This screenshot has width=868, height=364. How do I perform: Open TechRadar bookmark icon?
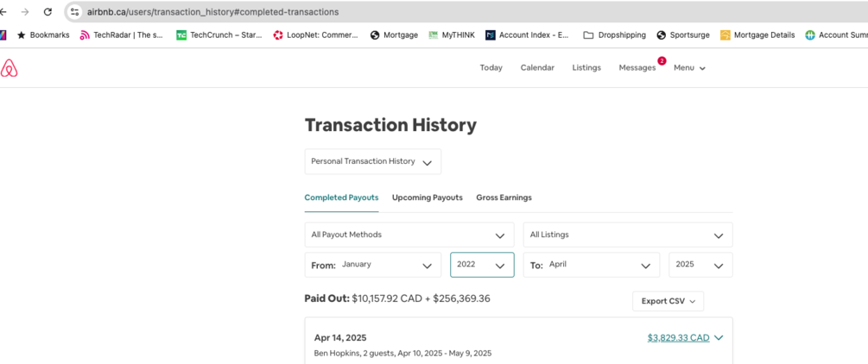pyautogui.click(x=85, y=35)
